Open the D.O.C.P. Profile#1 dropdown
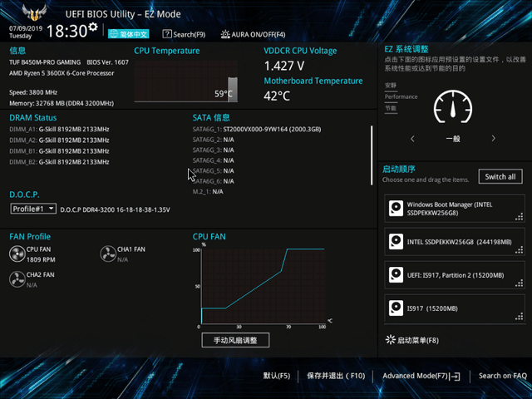 33,209
